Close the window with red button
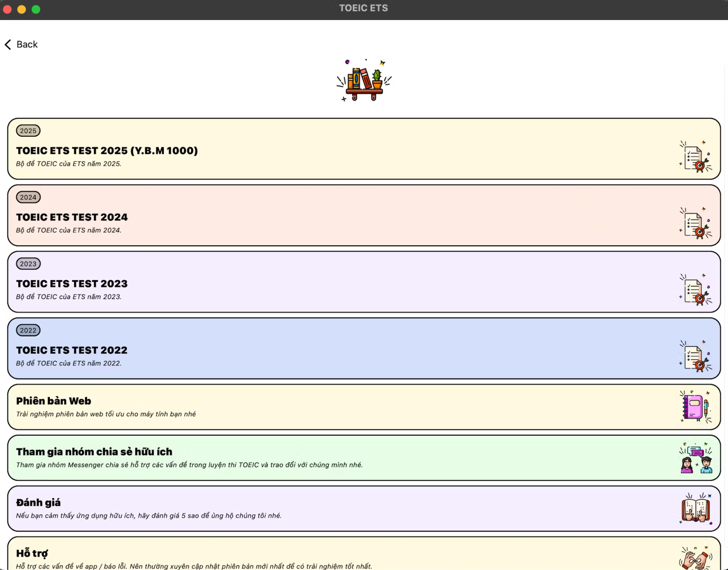This screenshot has width=728, height=570. [7, 9]
